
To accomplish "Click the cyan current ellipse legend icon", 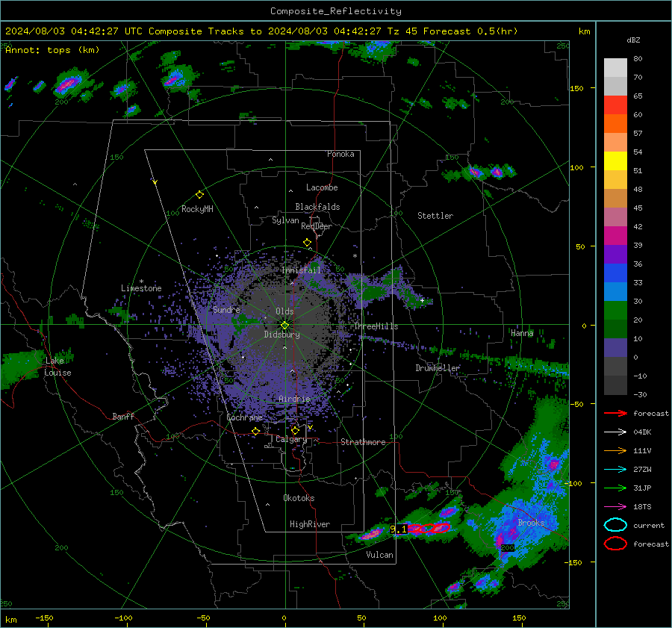I will pos(615,525).
